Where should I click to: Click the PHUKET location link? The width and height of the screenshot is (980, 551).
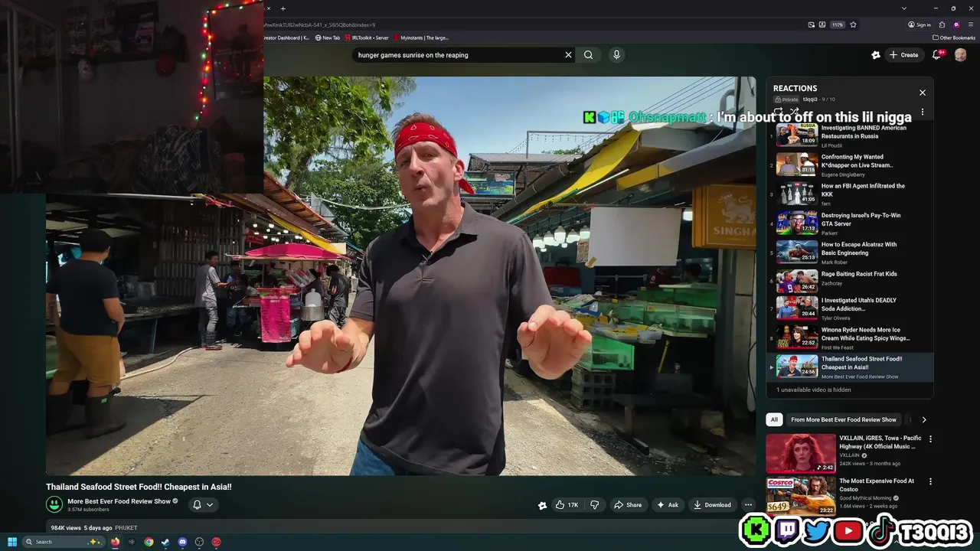[x=126, y=528]
